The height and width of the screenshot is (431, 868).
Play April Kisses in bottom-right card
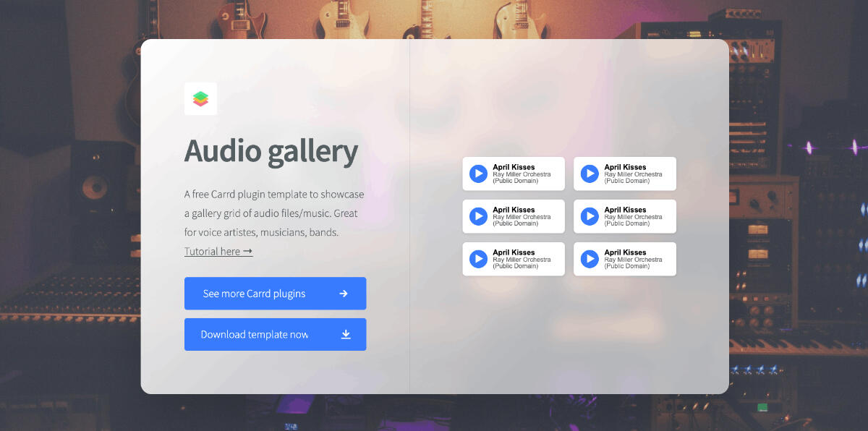(590, 259)
